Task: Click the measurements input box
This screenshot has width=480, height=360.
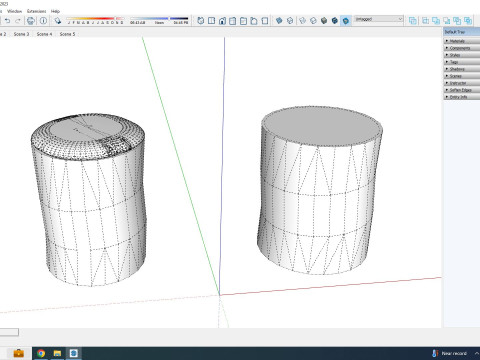Action: click(9, 332)
